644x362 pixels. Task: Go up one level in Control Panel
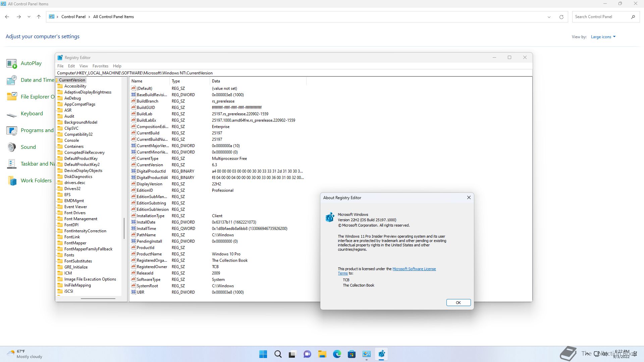39,17
